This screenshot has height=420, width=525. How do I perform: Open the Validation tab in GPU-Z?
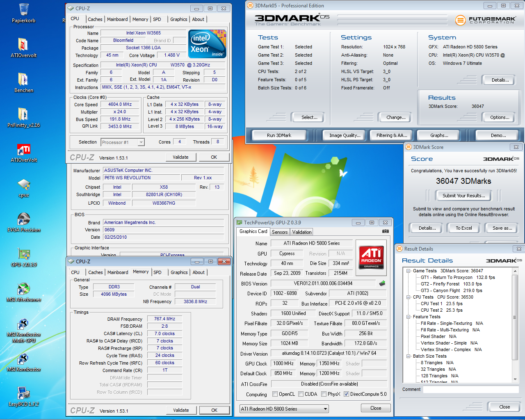point(302,232)
